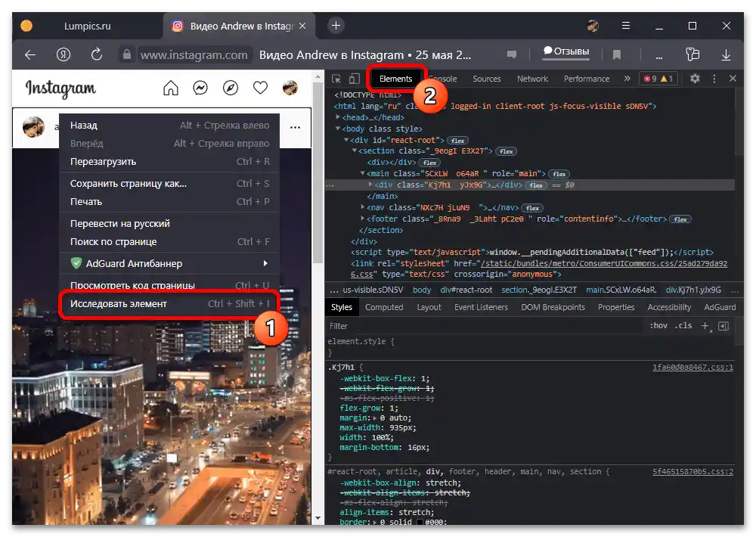This screenshot has width=756, height=537.
Task: Toggle flex badge on footer element
Action: pos(680,219)
